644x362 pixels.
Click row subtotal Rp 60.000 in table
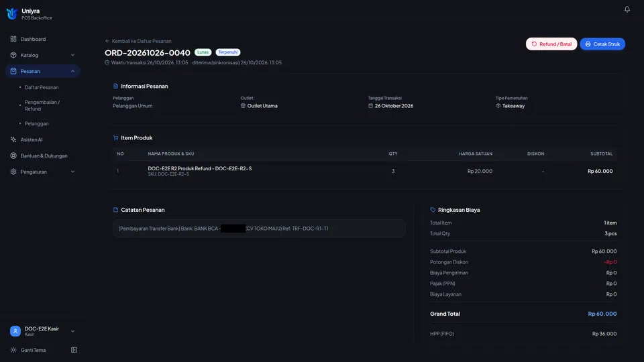click(600, 171)
